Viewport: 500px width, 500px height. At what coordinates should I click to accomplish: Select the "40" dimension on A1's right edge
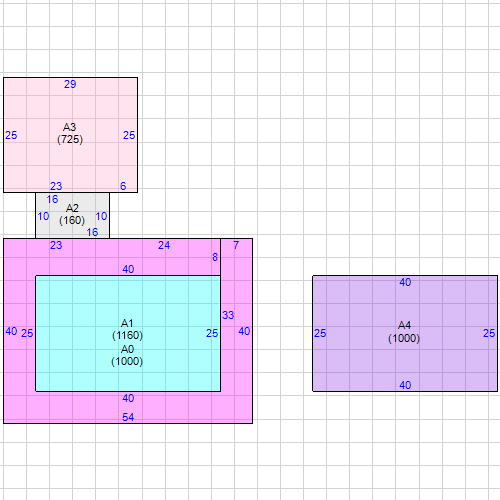[x=244, y=331]
